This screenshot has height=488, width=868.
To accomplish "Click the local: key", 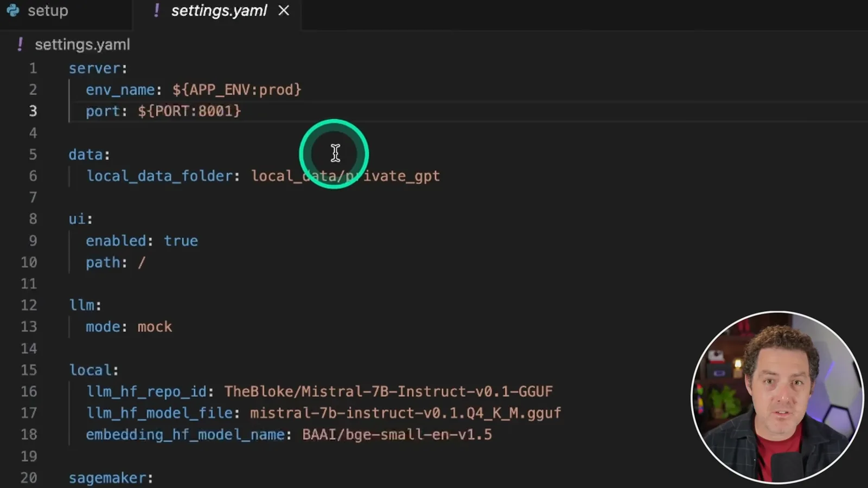I will pos(93,370).
